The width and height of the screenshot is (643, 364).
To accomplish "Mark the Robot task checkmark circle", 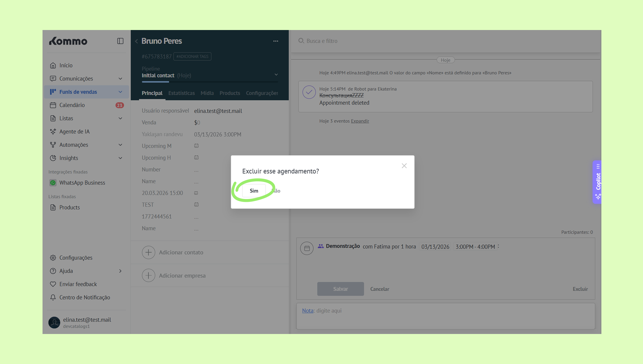I will click(309, 92).
